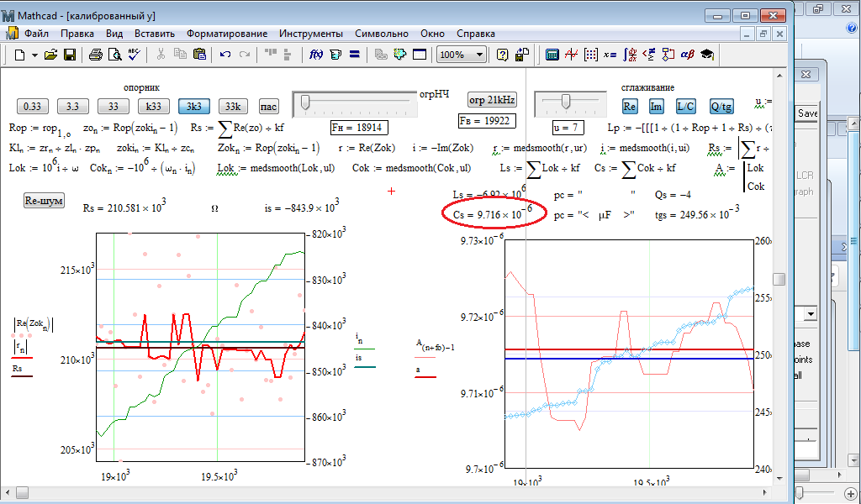Screen dimensions: 861x504
Task: Open the Calculator toolbar palette
Action: (x=552, y=55)
